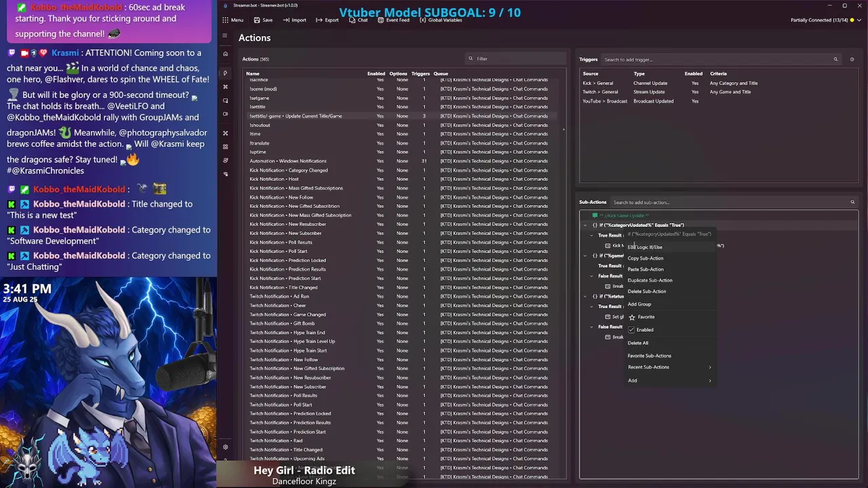Click the Export arrow button
This screenshot has width=868, height=488.
327,20
